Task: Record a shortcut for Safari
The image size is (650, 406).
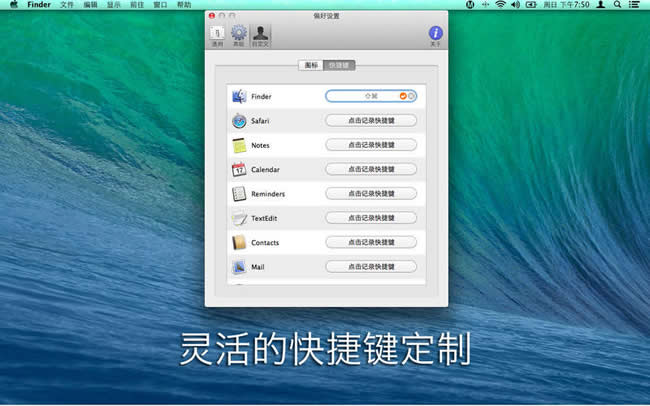Action: pos(371,121)
